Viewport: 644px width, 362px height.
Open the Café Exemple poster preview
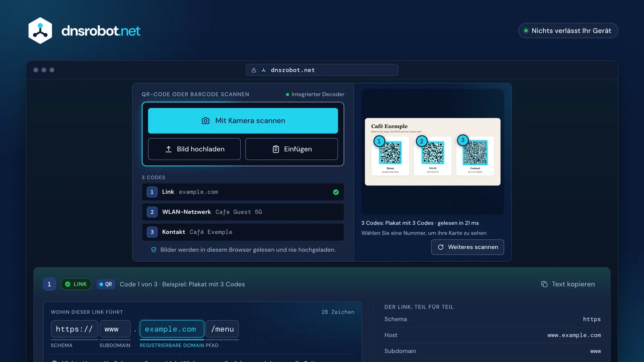click(433, 152)
